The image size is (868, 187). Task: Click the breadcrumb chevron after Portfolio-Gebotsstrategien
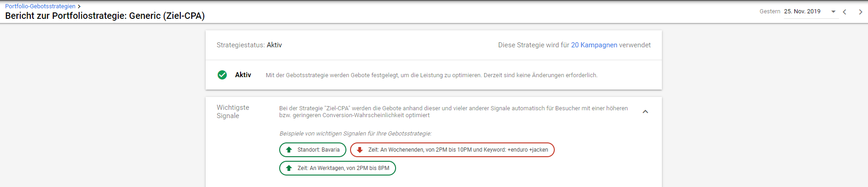[79, 6]
